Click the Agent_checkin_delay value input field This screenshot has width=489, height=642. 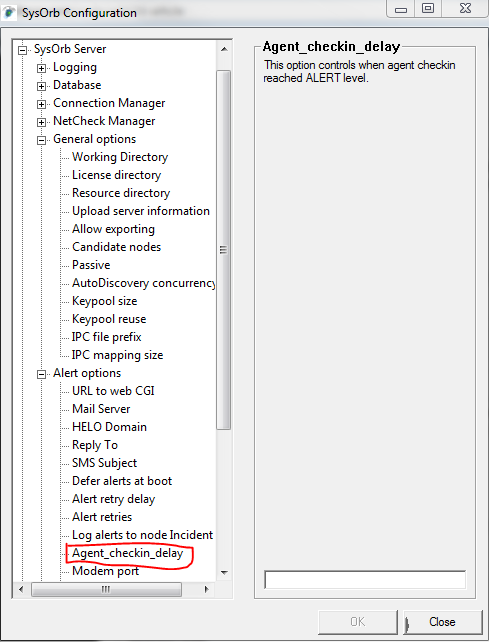365,580
